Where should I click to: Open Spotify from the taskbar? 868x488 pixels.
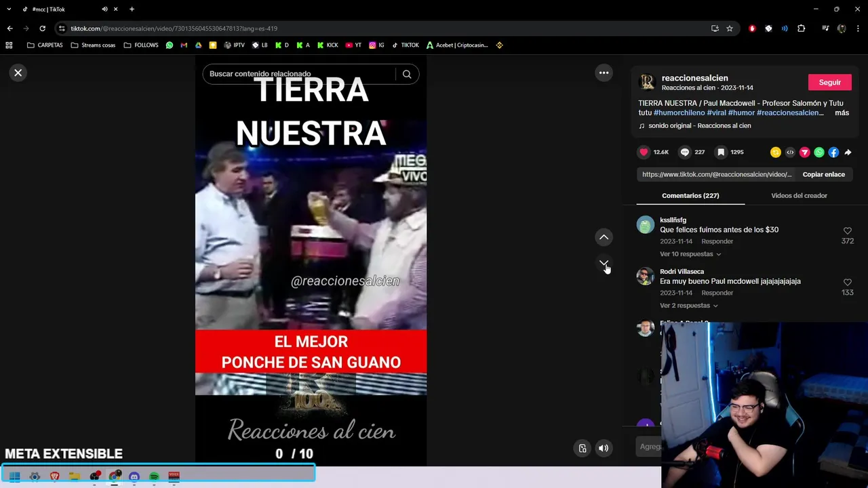pos(154,476)
